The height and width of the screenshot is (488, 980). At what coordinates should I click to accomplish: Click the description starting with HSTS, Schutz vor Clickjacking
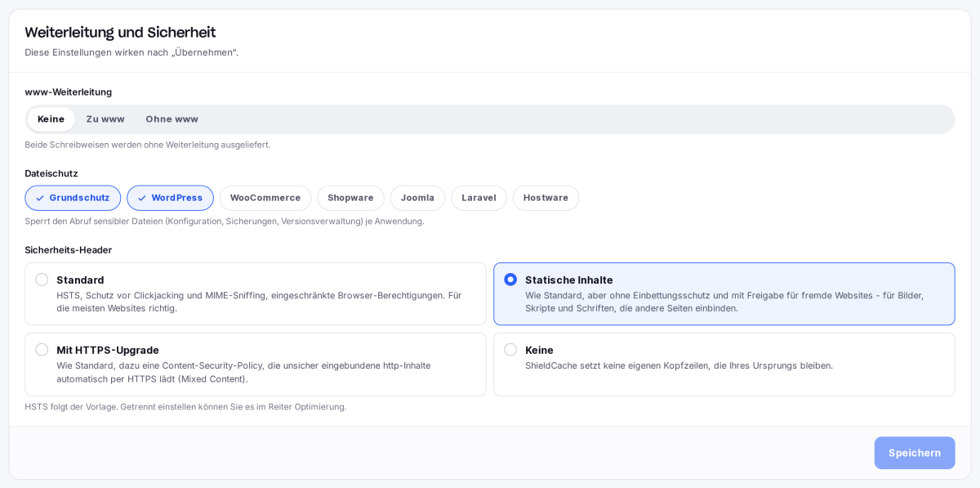pyautogui.click(x=260, y=302)
